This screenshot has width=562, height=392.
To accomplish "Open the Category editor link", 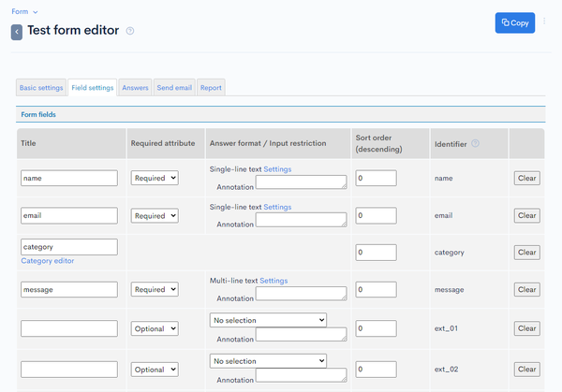I will [x=48, y=261].
